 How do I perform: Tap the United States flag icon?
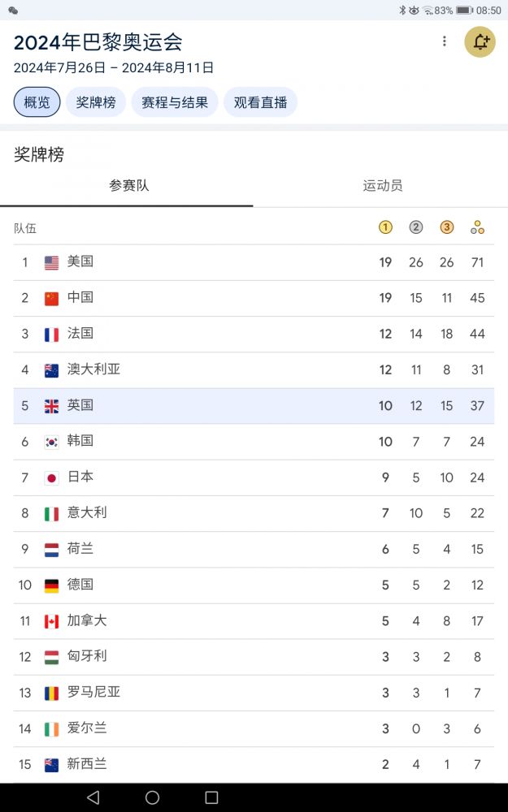click(x=52, y=262)
